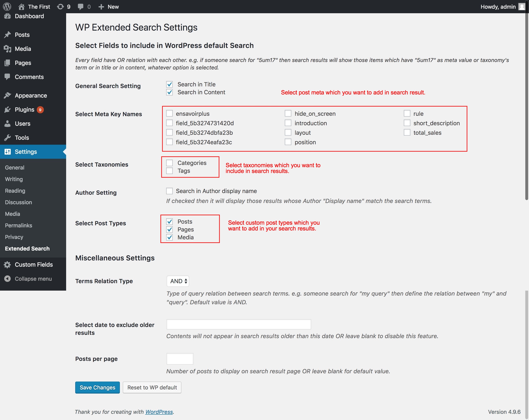The width and height of the screenshot is (529, 420).
Task: Click the plus icon for New
Action: (101, 7)
